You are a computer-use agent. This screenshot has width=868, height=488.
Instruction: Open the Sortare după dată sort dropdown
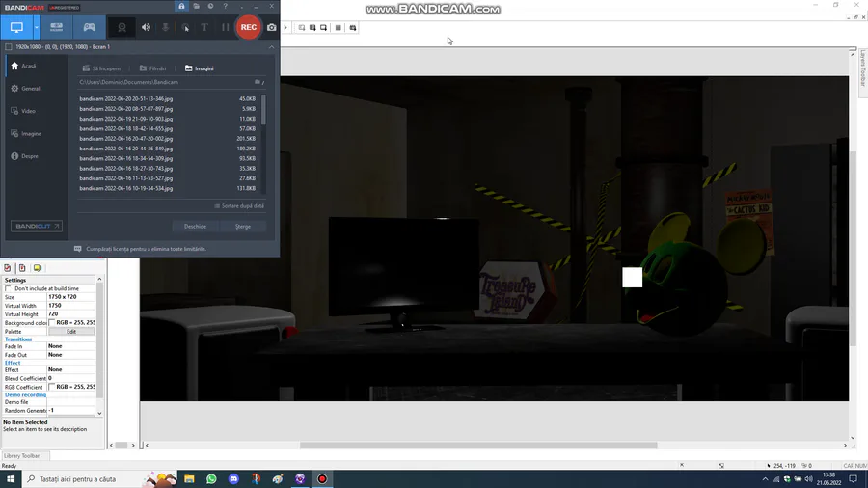tap(239, 206)
